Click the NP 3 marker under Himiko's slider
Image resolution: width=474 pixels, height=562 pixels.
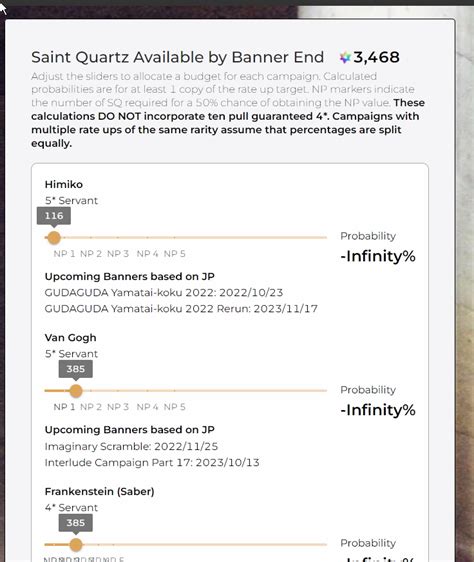[x=118, y=254]
